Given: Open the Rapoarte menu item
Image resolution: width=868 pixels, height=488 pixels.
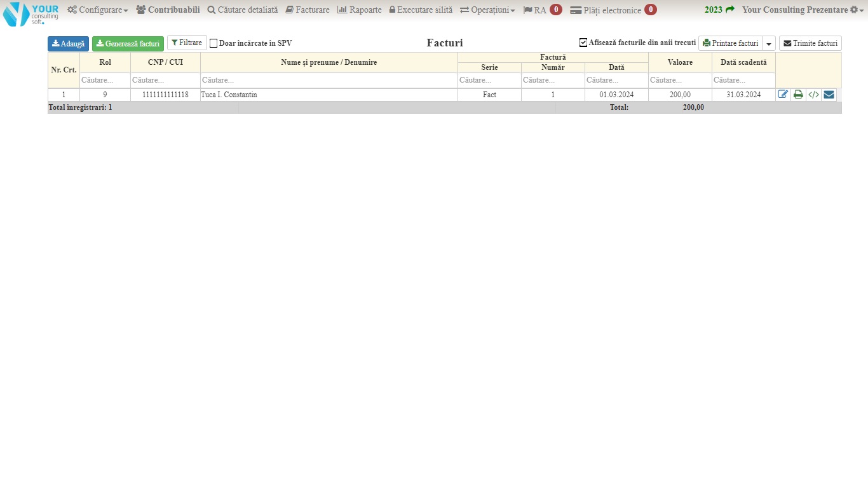Looking at the screenshot, I should coord(360,10).
